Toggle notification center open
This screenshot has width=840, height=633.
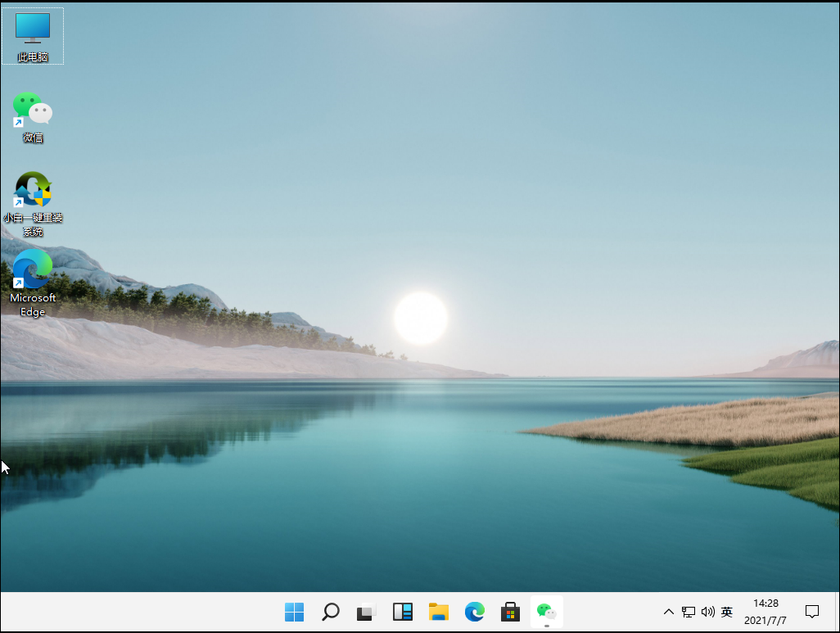[811, 611]
